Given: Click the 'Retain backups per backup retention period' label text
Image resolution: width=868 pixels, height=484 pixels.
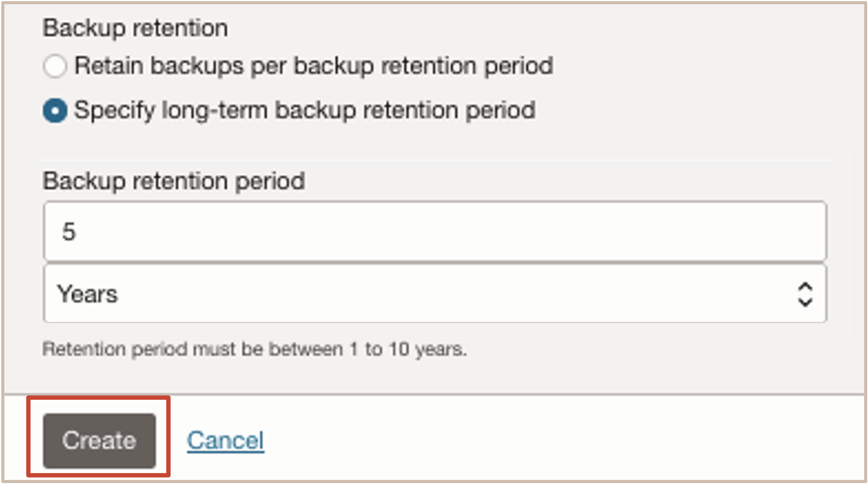Looking at the screenshot, I should tap(314, 66).
